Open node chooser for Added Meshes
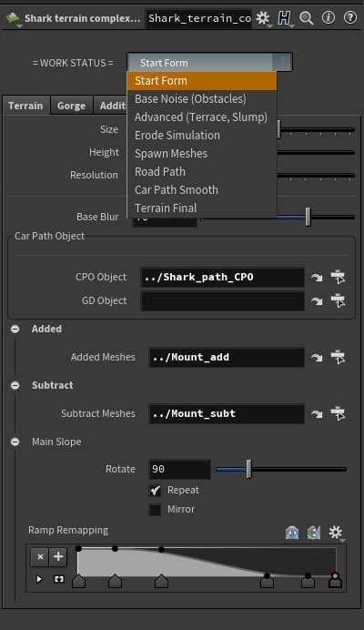Image resolution: width=364 pixels, height=630 pixels. (338, 357)
